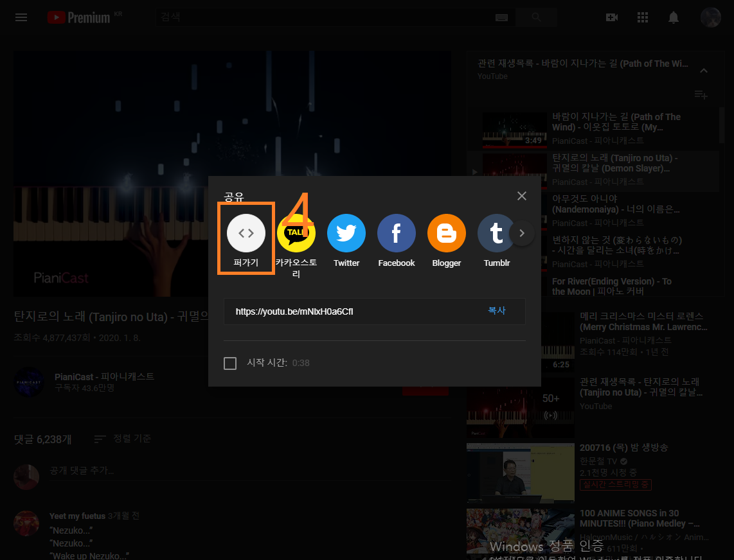Screen dimensions: 734x560
Task: Select the Blogger share icon
Action: click(447, 233)
